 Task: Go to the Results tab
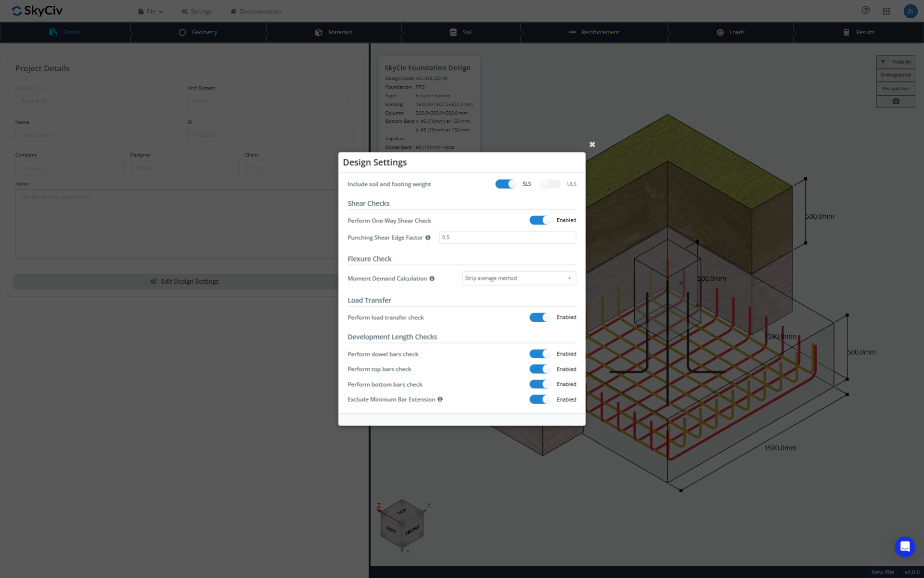tap(859, 32)
